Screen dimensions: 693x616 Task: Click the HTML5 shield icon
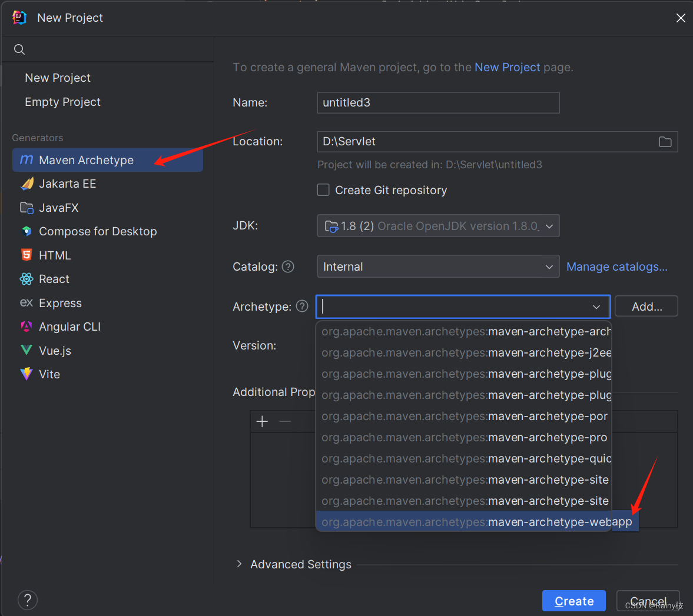26,255
